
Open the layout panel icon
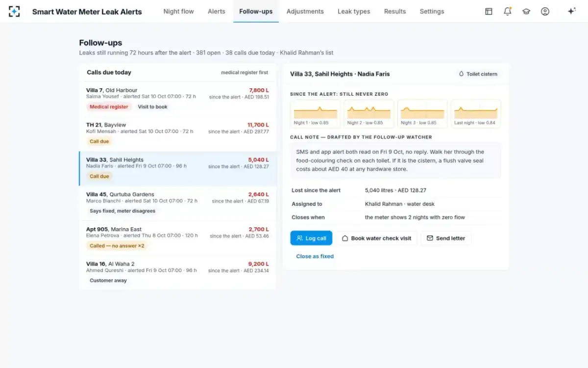point(489,11)
